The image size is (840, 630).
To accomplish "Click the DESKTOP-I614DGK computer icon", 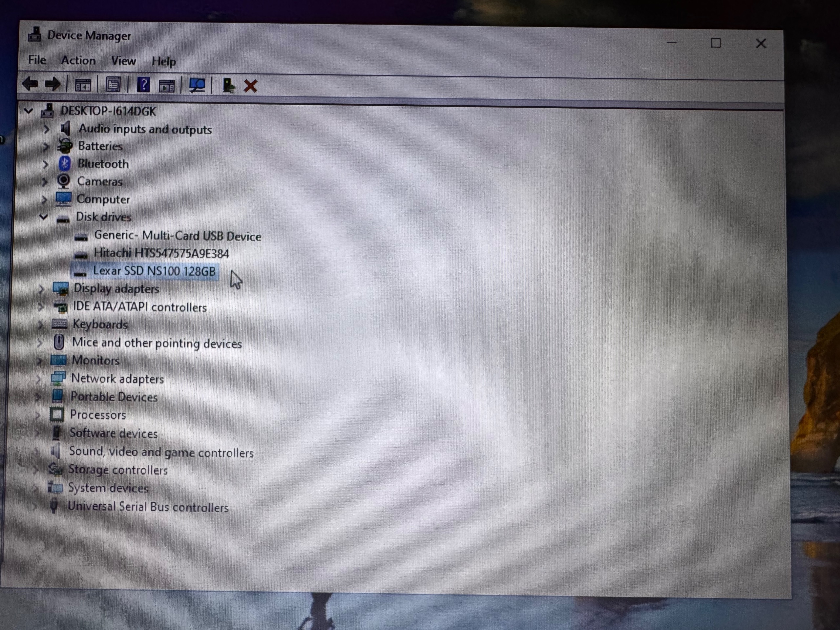I will 48,111.
